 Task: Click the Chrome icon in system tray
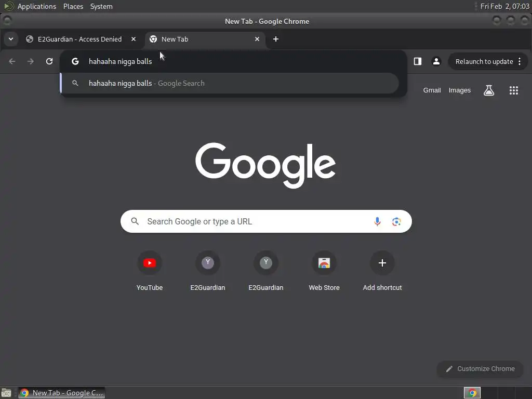click(x=472, y=393)
